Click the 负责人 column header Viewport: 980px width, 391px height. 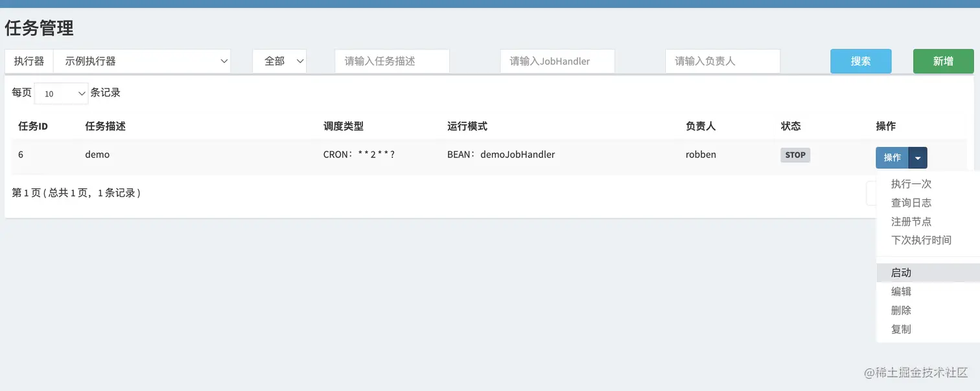point(701,126)
